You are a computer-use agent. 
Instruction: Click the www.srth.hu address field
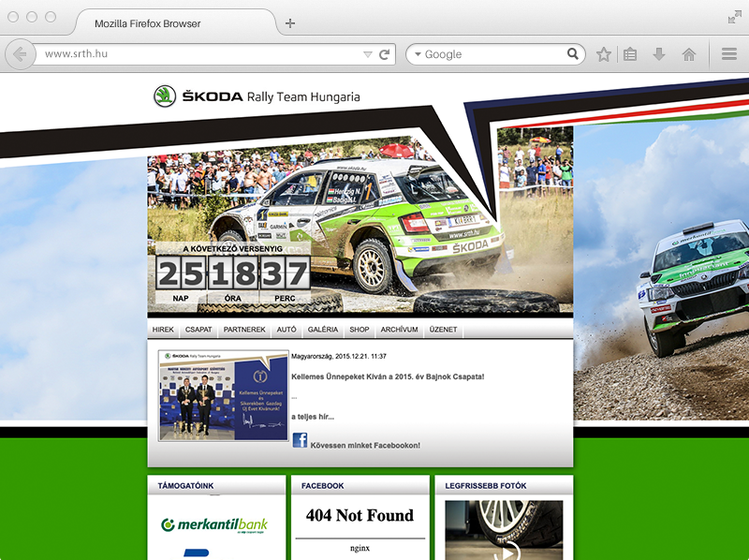[x=197, y=54]
